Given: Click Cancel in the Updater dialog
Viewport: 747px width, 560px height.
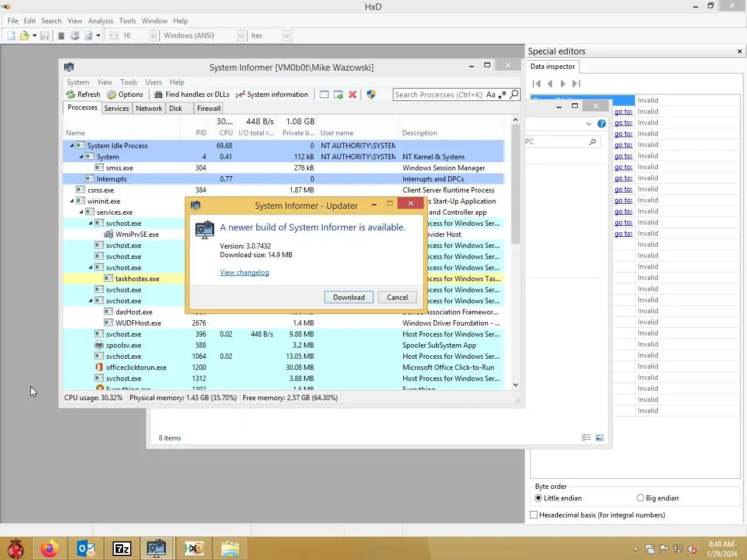Looking at the screenshot, I should [x=397, y=297].
